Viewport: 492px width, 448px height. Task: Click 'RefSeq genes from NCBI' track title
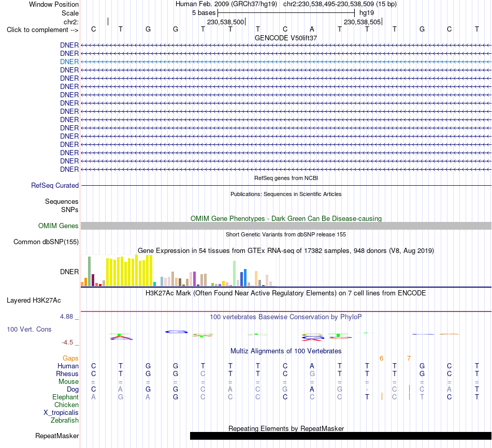coord(286,178)
